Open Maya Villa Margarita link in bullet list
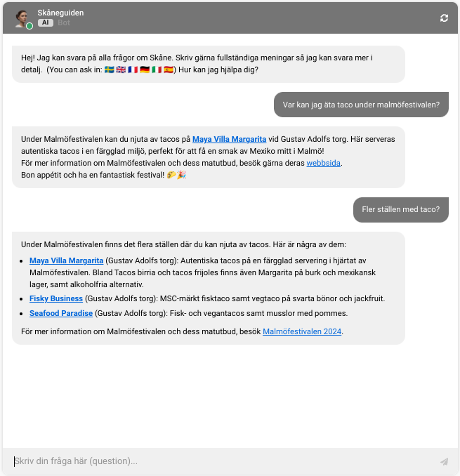 click(x=66, y=260)
